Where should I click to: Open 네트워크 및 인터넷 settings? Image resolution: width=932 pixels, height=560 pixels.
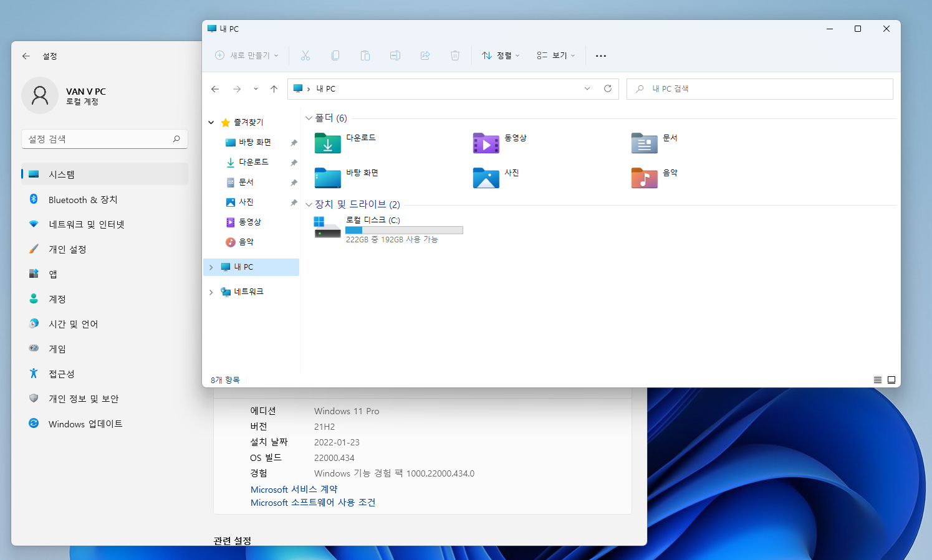105,224
